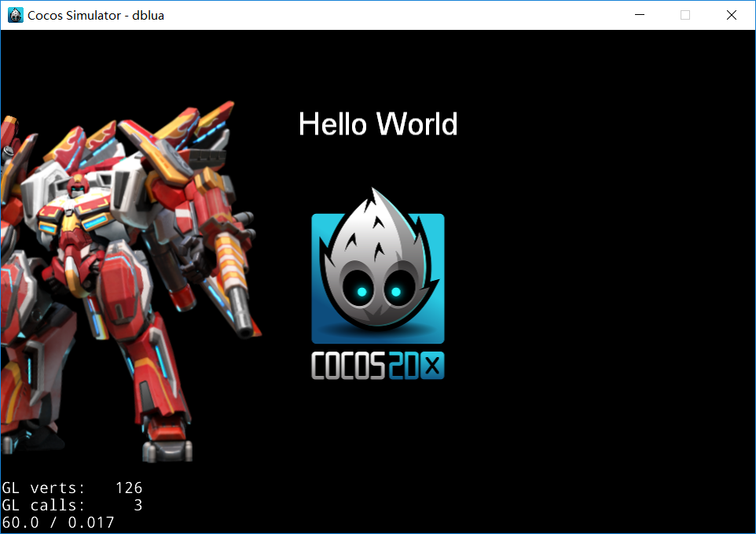
Task: Minimize the Cocos Simulator window
Action: click(x=639, y=14)
